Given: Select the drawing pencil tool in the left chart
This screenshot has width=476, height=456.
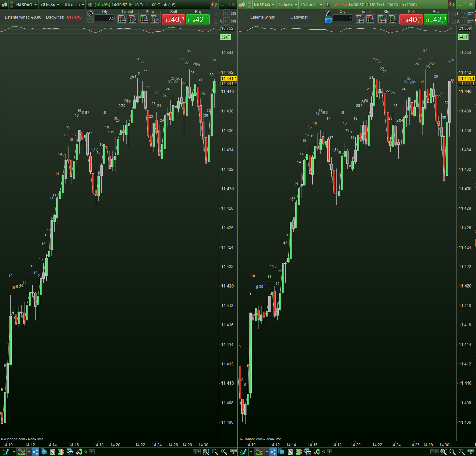Looking at the screenshot, I should pyautogui.click(x=6, y=452).
